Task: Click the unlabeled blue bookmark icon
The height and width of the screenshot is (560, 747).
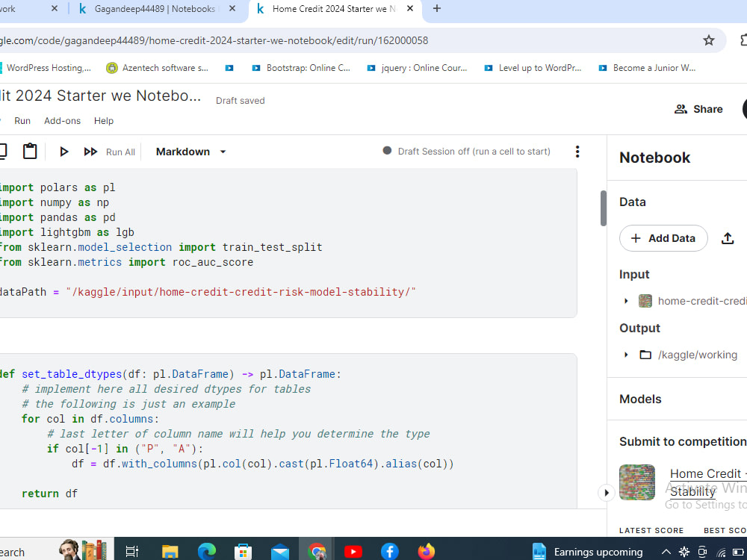Action: [229, 68]
